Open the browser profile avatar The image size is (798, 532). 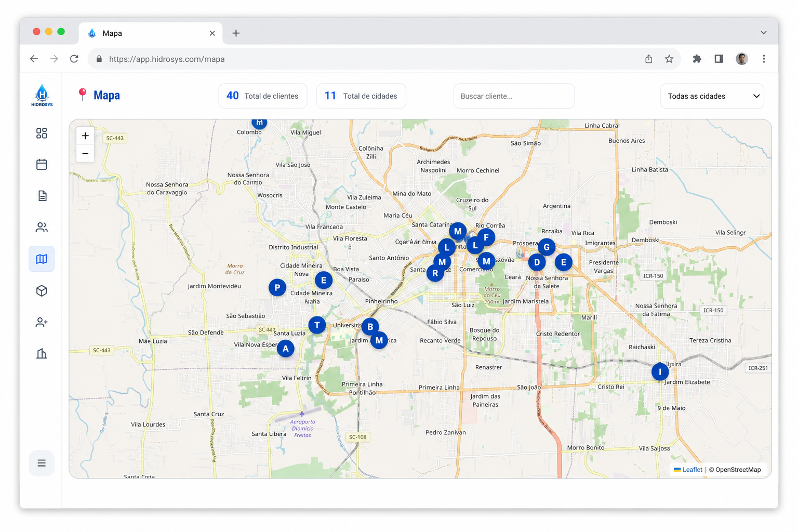tap(742, 59)
